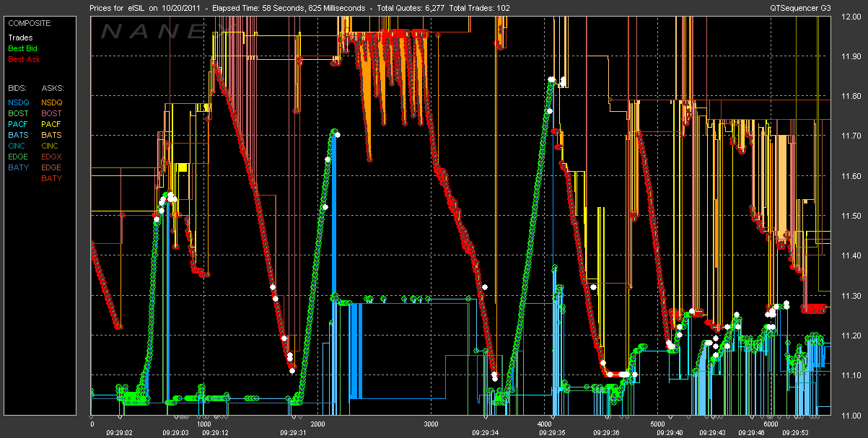This screenshot has height=438, width=868.
Task: Click the 09:29:53 time marker
Action: [x=796, y=433]
